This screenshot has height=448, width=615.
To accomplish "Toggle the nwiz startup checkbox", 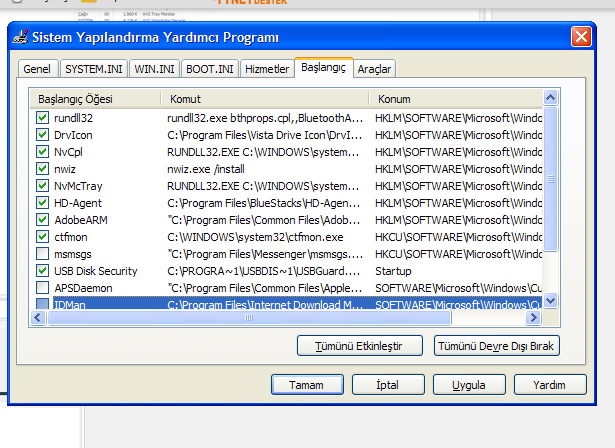I will (42, 169).
